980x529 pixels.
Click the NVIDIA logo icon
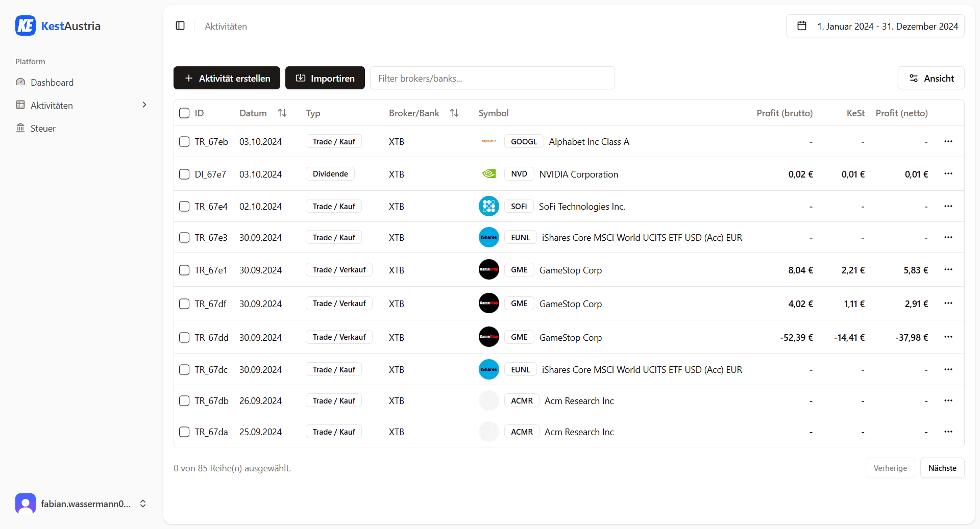click(x=489, y=174)
